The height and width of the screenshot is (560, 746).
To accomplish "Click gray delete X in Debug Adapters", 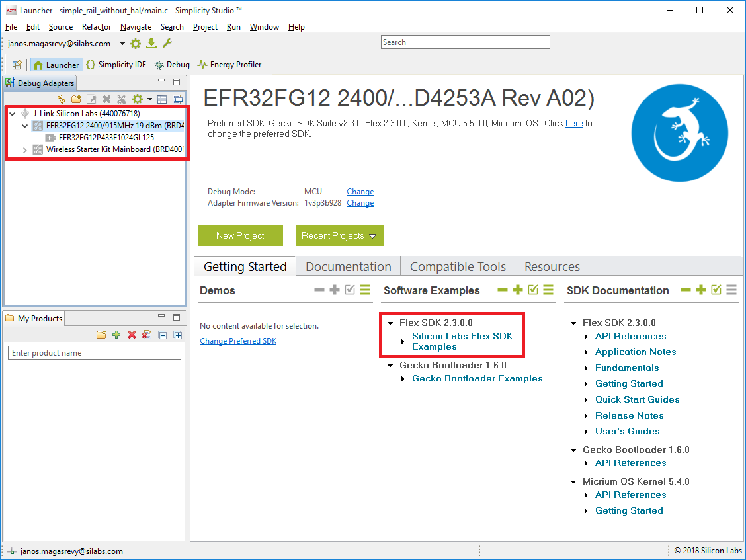I will (x=106, y=99).
